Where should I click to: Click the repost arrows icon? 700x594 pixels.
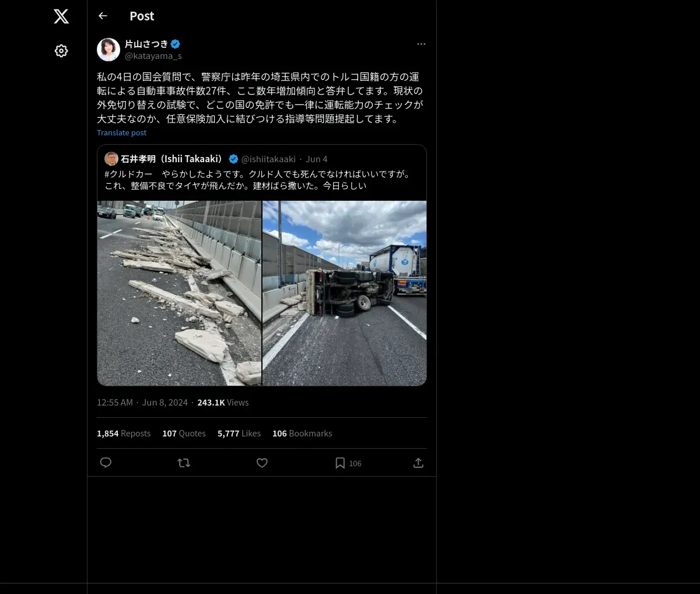click(x=184, y=463)
